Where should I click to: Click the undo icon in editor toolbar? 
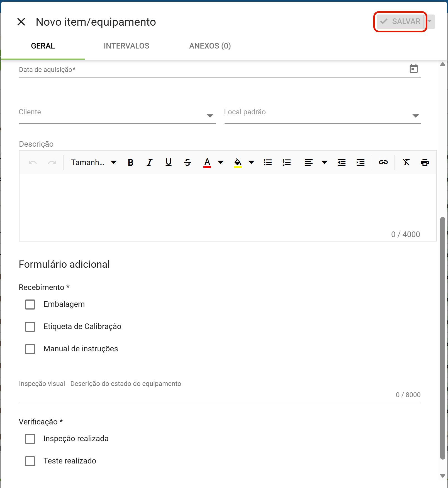[x=33, y=162]
